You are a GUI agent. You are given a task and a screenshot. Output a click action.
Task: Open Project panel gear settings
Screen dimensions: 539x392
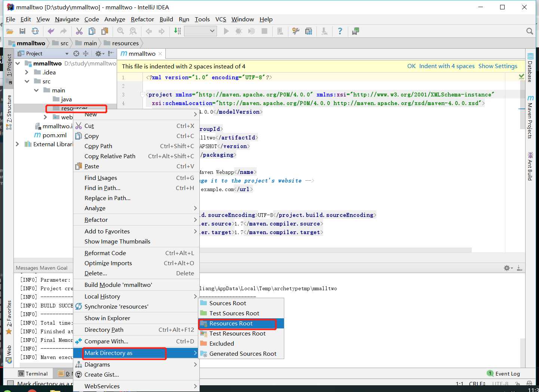[x=99, y=53]
